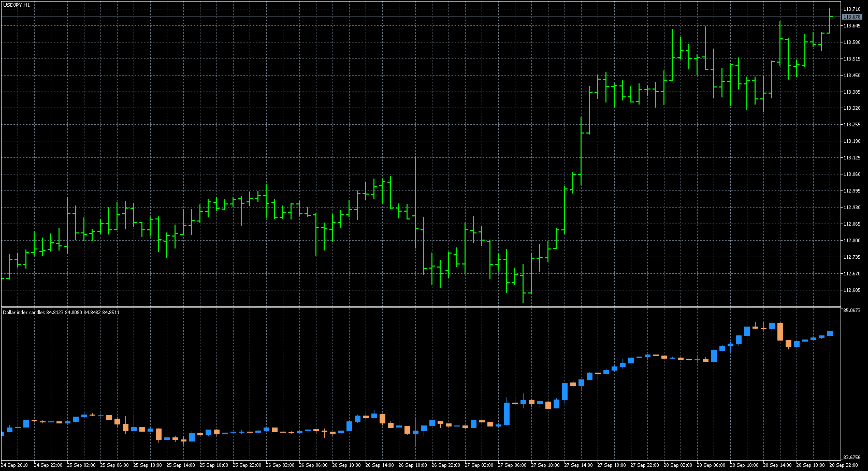Click the 113.450 price scale label
Viewport: 868px width, 471px height.
[852, 76]
